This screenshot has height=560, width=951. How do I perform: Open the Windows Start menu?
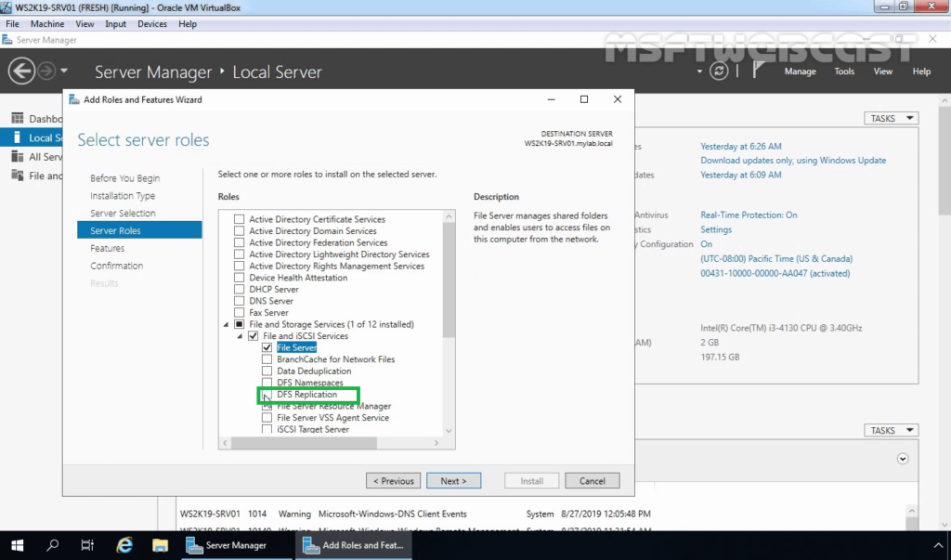point(17,545)
